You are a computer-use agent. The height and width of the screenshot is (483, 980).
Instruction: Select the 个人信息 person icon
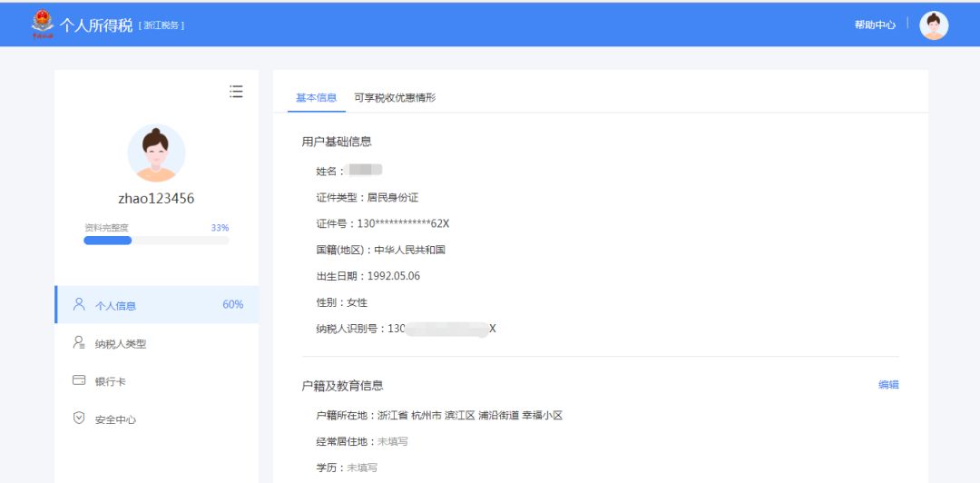click(79, 305)
